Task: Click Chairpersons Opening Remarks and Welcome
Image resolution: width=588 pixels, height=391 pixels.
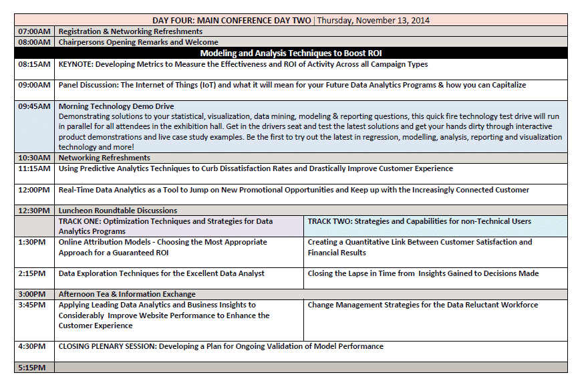Action: tap(138, 42)
